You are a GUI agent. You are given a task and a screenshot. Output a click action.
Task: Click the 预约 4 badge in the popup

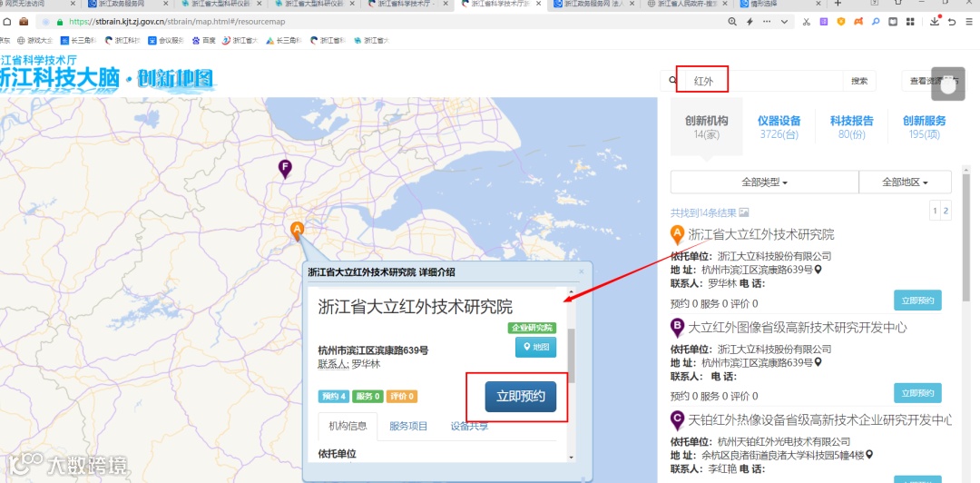coord(334,396)
